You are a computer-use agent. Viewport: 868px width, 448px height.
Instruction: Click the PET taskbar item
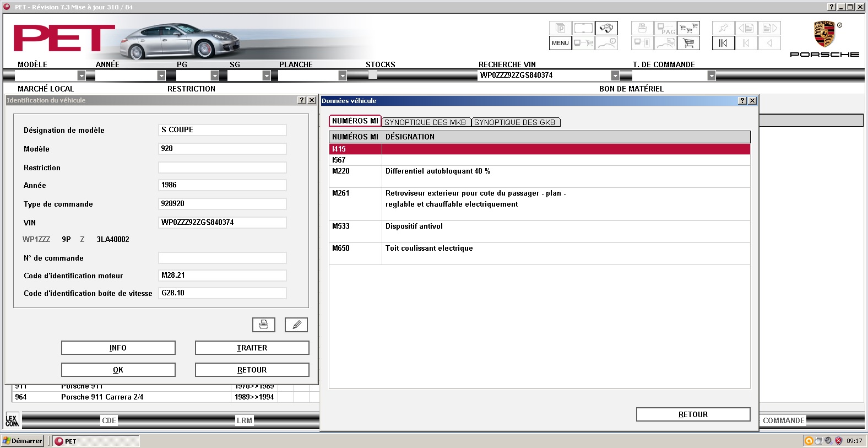[96, 441]
